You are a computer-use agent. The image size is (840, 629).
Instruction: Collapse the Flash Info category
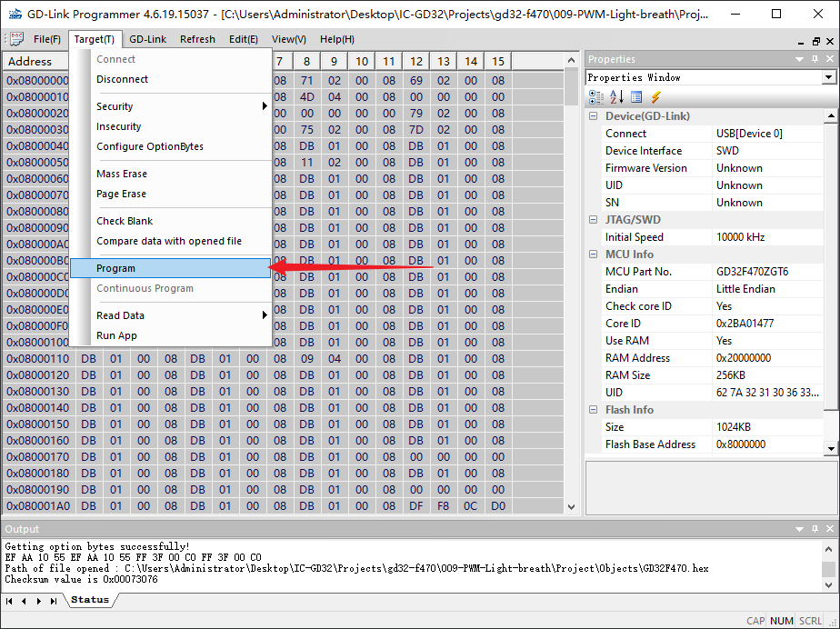click(593, 409)
